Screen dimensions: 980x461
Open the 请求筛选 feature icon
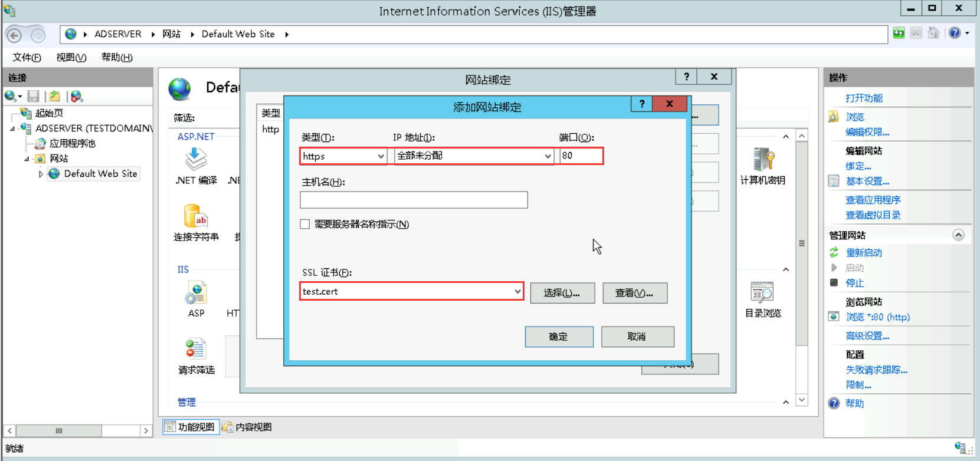click(x=196, y=349)
